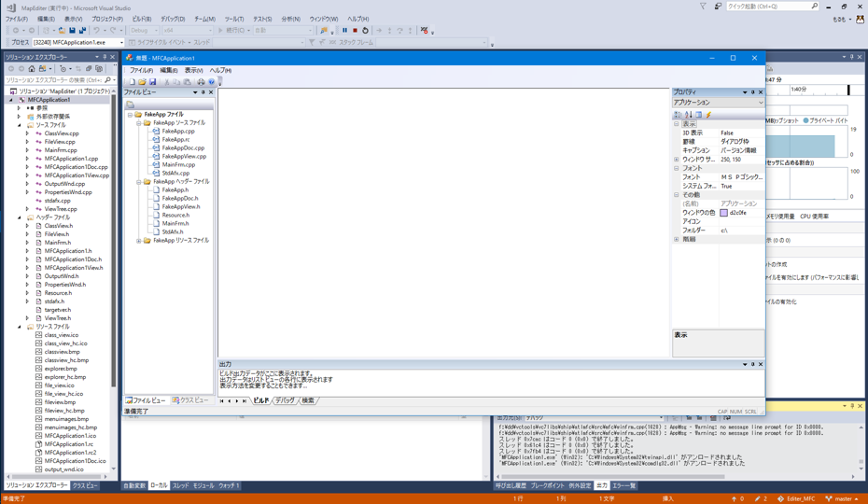
Task: Click the lightning bolt events icon in Properties
Action: pos(708,115)
